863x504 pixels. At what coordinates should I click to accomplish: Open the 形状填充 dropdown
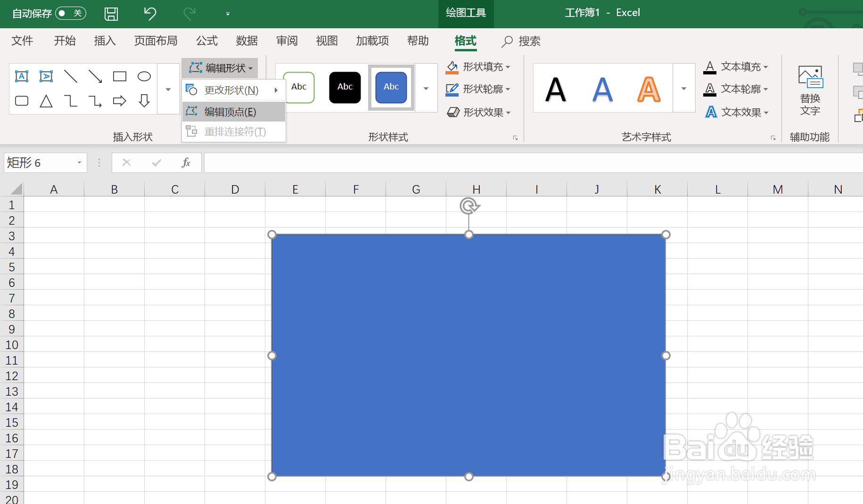(x=478, y=67)
